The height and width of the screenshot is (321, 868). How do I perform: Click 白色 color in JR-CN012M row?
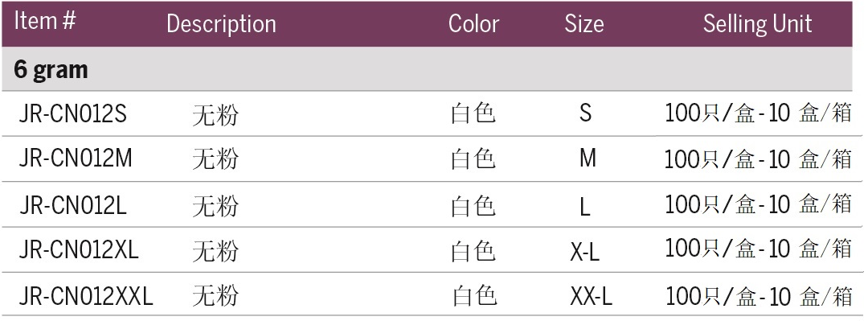(x=473, y=159)
